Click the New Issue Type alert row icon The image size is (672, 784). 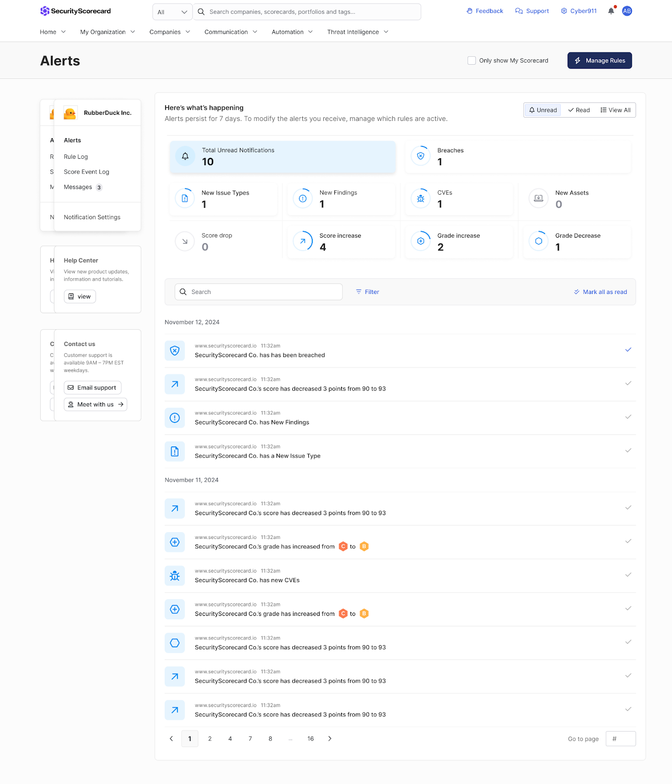click(174, 451)
